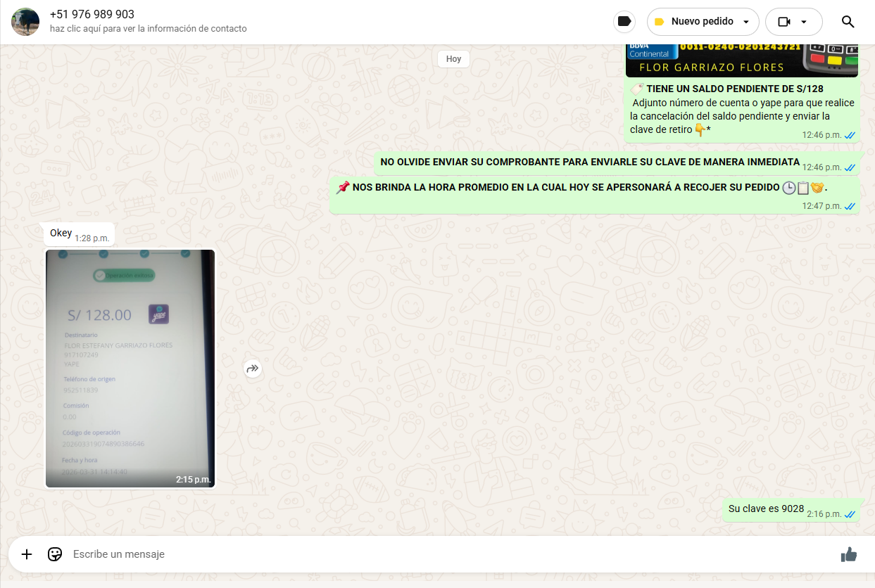Send a thumbs up reaction

click(848, 554)
